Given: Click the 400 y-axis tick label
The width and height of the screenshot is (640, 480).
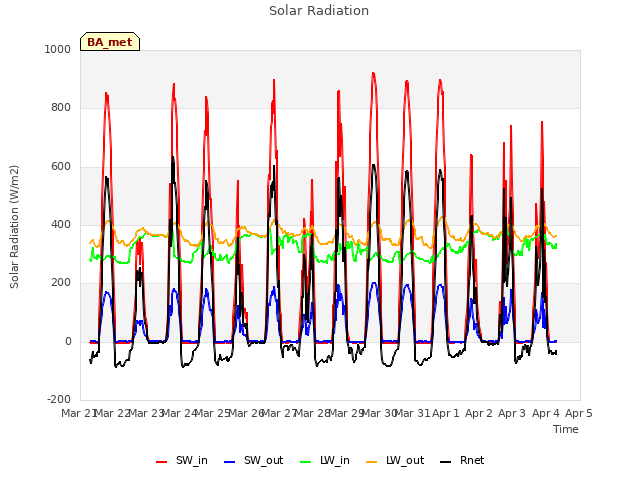Looking at the screenshot, I should coord(61,224).
